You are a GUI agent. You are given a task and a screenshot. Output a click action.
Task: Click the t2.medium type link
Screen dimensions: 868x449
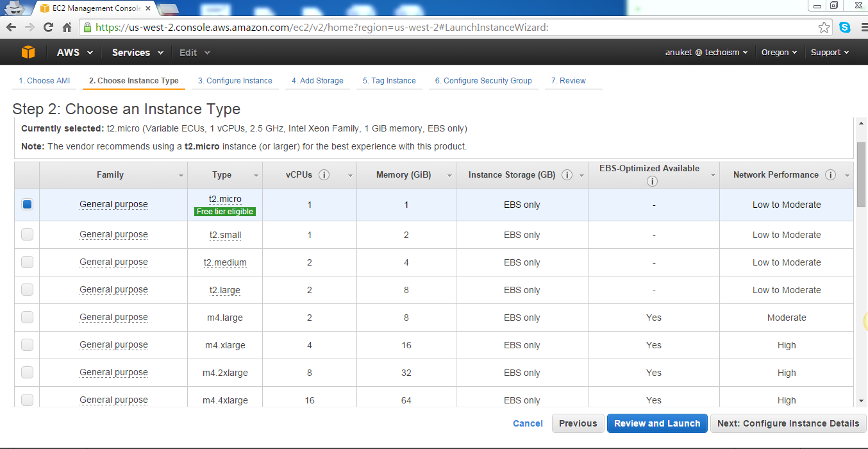[x=225, y=262]
